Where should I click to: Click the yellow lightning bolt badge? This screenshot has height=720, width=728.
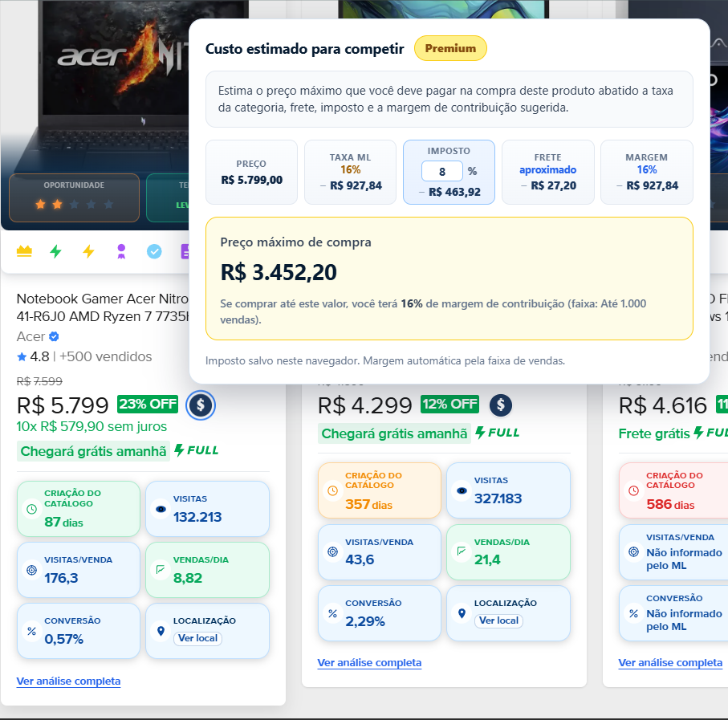pyautogui.click(x=88, y=251)
